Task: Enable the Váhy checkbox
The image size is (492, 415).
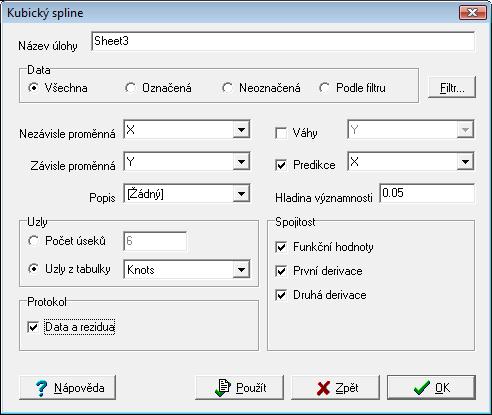Action: pyautogui.click(x=281, y=133)
